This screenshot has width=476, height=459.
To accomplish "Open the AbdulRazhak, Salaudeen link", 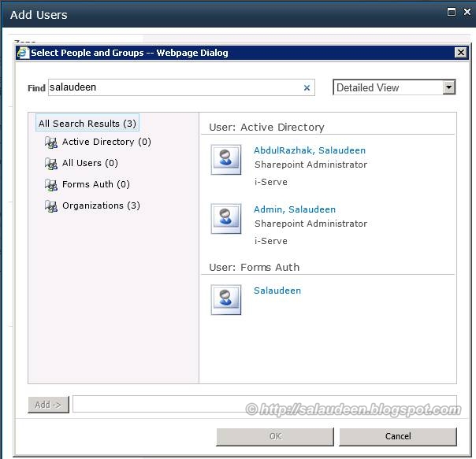I will tap(310, 150).
